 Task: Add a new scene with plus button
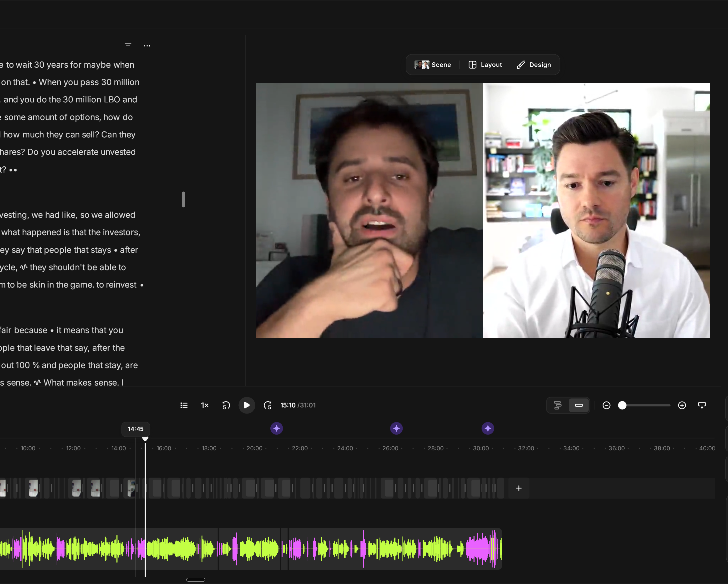click(519, 488)
